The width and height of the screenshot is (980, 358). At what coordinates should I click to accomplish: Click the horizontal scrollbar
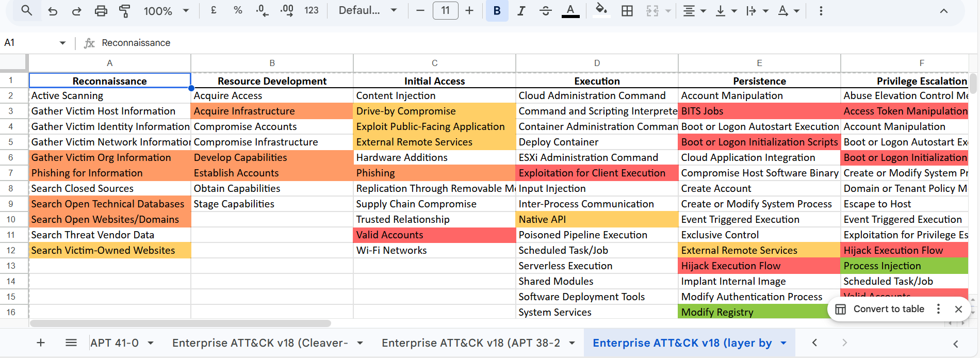click(x=181, y=323)
